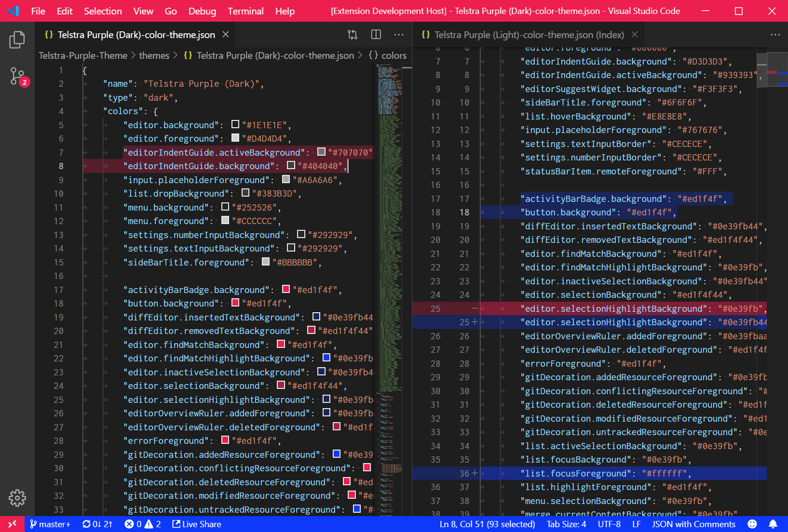Screen dimensions: 788x532
Task: Click swatch for errorForeground #ed1f4f
Action: click(225, 440)
